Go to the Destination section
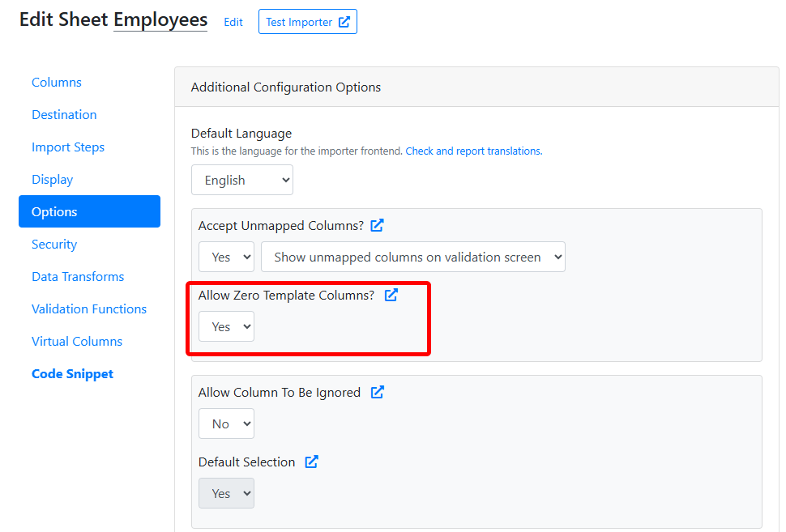 (64, 115)
